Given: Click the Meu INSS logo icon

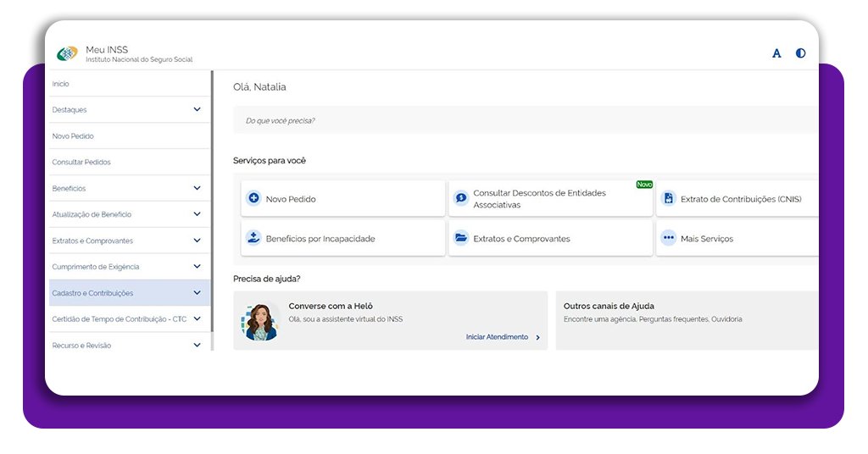Looking at the screenshot, I should pyautogui.click(x=67, y=53).
